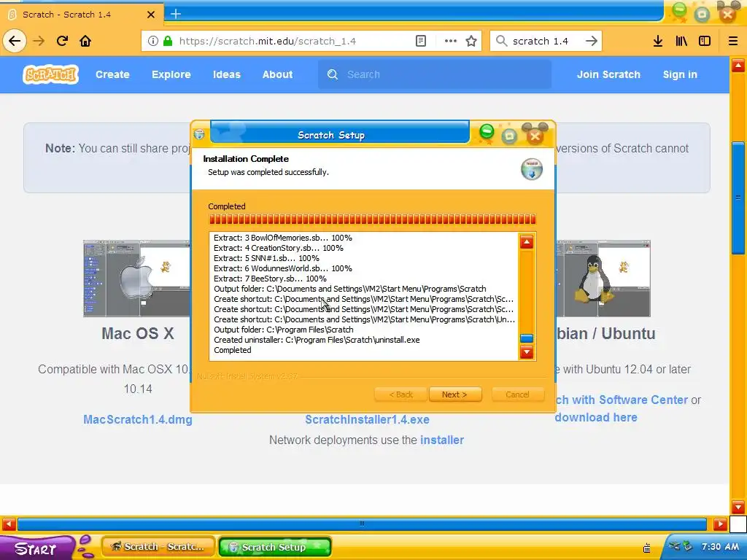The width and height of the screenshot is (747, 560).
Task: Open the About menu item
Action: (277, 74)
